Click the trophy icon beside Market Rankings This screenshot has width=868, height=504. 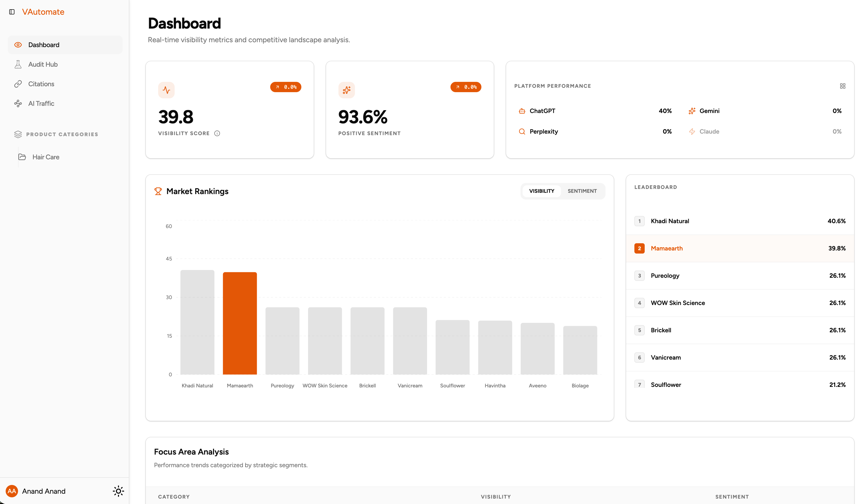(158, 191)
